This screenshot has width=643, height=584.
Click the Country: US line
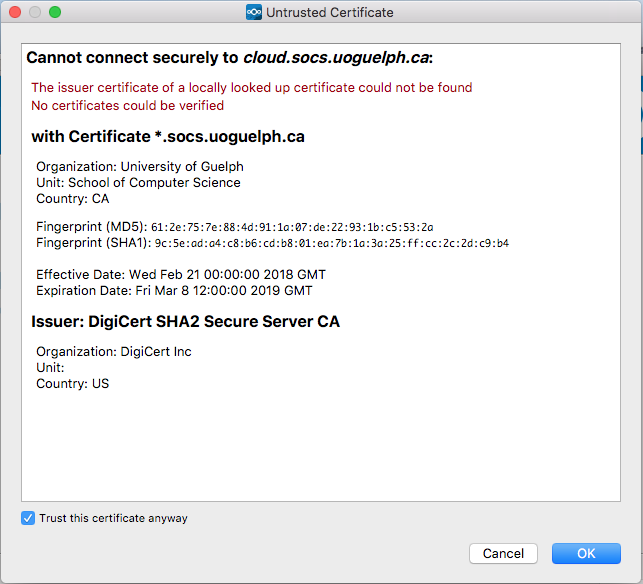(x=72, y=383)
